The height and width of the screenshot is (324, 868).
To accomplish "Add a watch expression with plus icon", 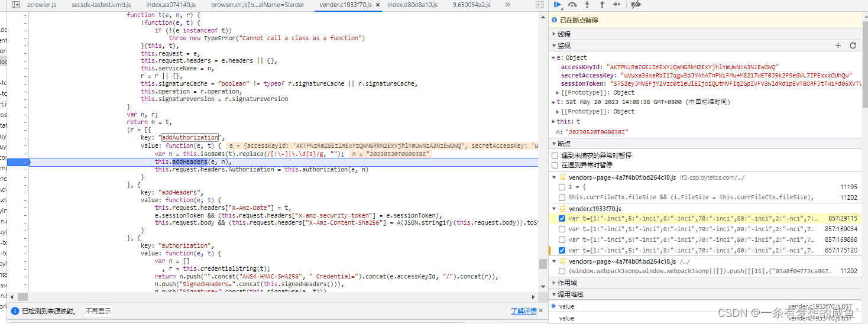I will (838, 46).
